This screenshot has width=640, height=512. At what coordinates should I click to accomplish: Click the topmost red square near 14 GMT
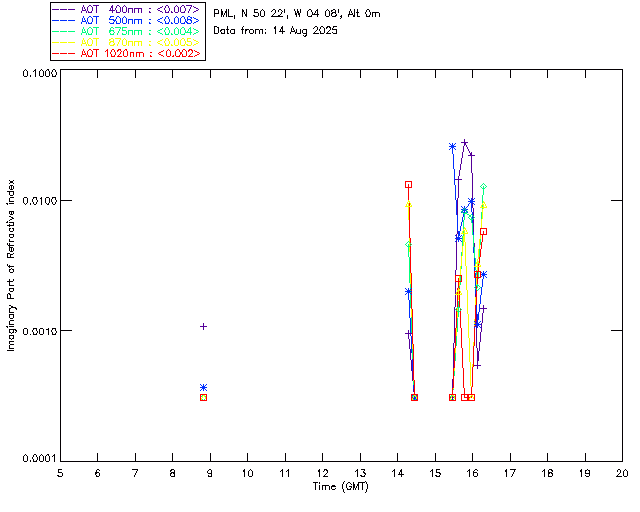408,184
